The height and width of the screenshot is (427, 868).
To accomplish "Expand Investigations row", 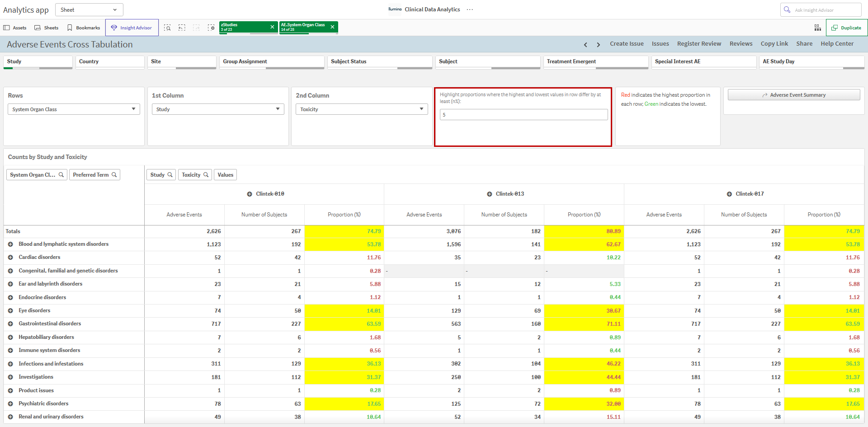I will coord(10,377).
